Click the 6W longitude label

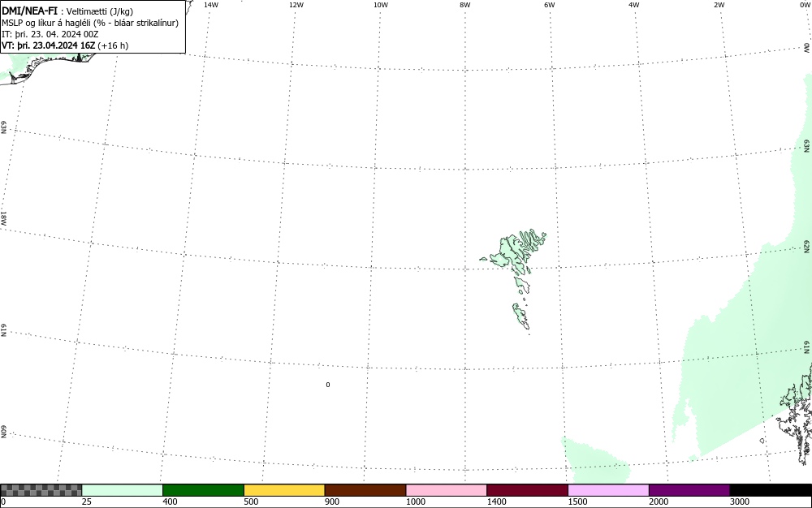[550, 5]
